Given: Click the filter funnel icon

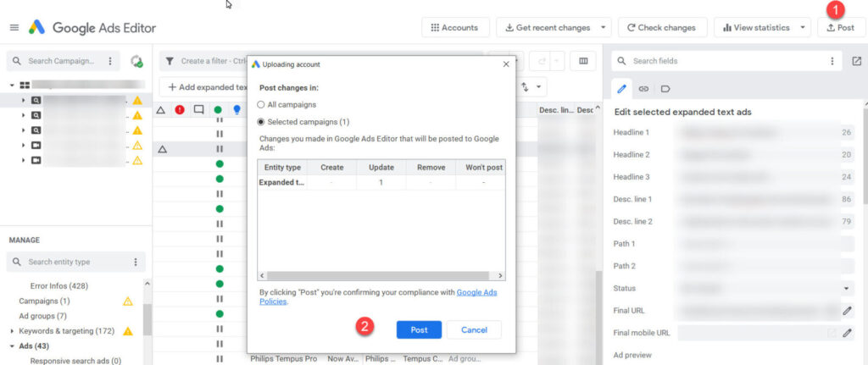Looking at the screenshot, I should click(x=170, y=61).
